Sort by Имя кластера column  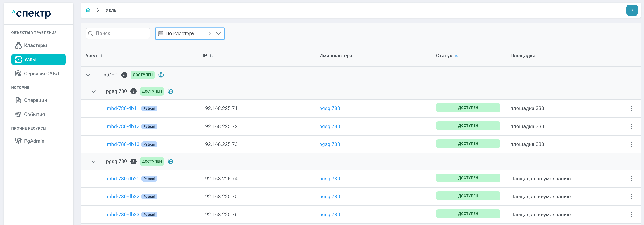click(x=356, y=56)
